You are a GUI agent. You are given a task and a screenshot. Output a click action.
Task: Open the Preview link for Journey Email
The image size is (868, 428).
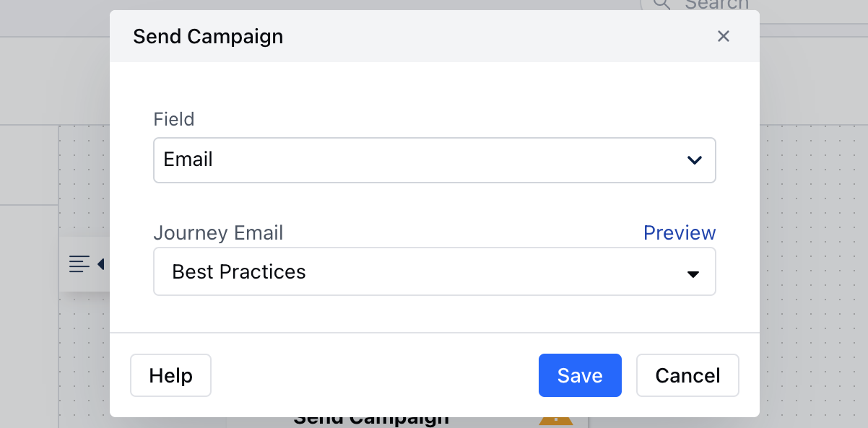click(680, 233)
